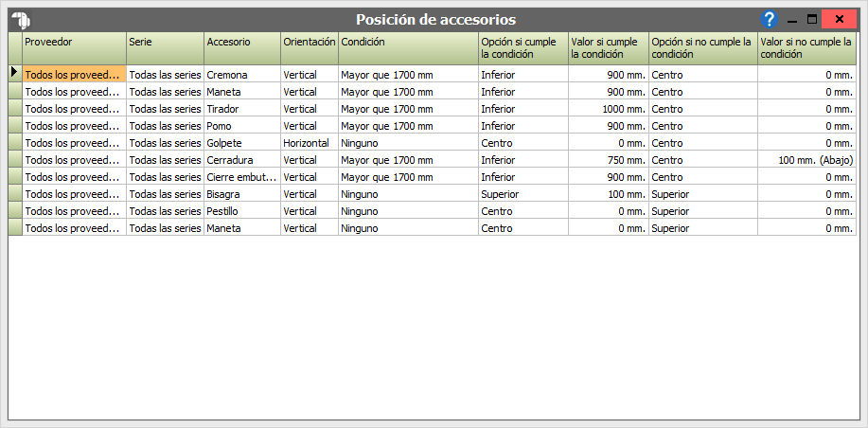
Task: Click the row selector of the Cerradura row
Action: click(15, 160)
